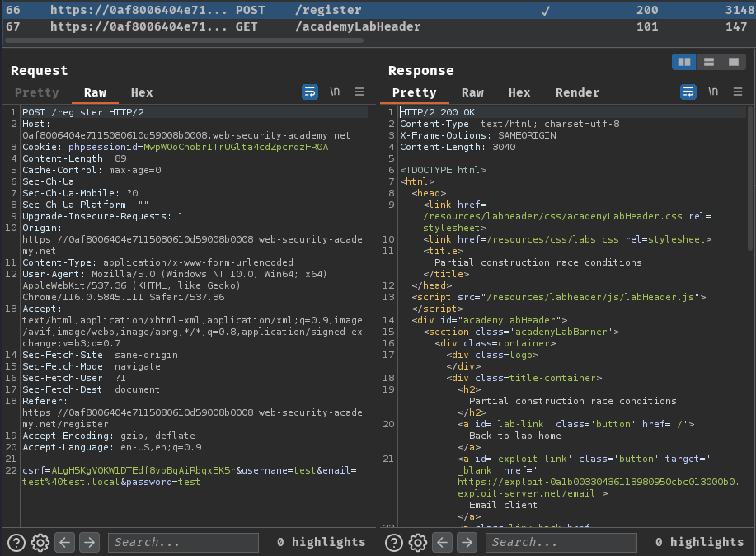Switch to the stacked horizontal layout icon

point(709,62)
